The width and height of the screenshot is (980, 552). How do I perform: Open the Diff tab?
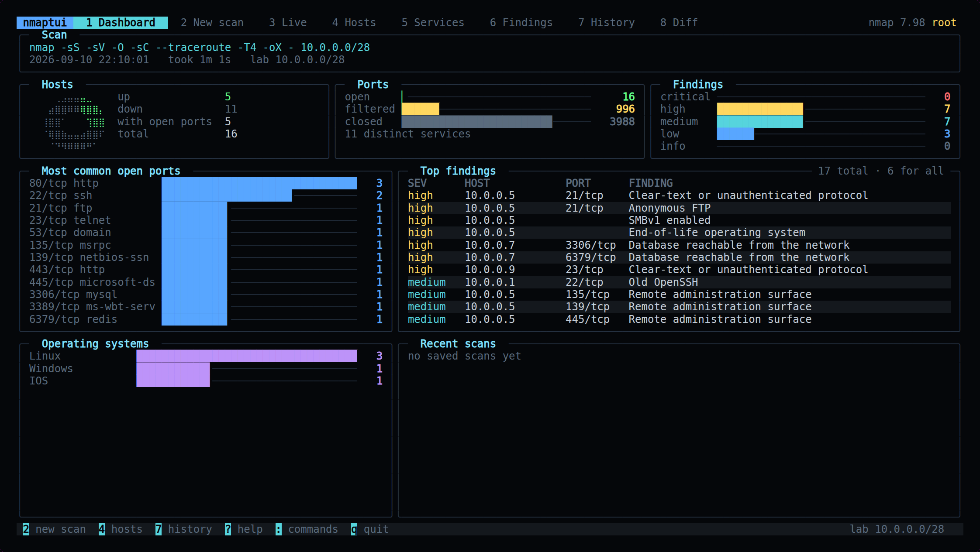[x=679, y=23]
